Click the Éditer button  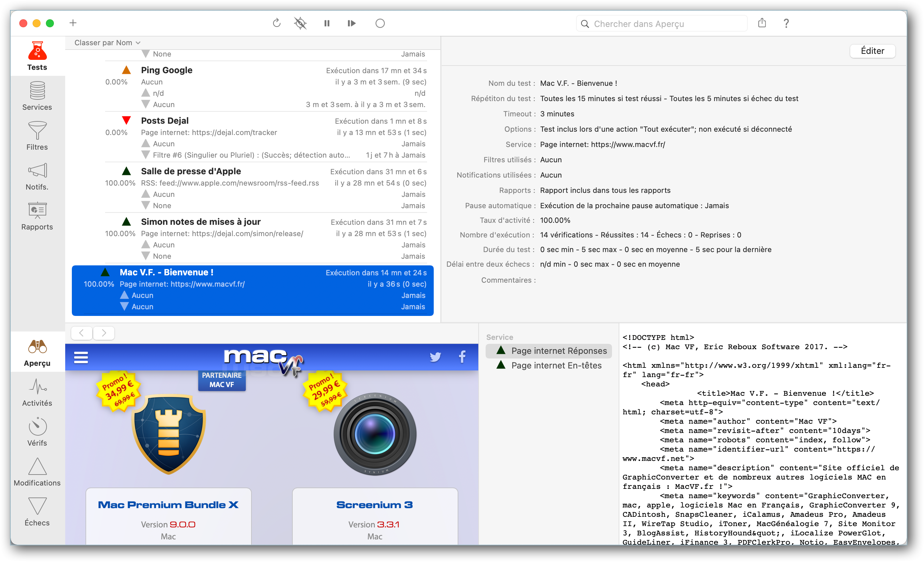coord(872,51)
